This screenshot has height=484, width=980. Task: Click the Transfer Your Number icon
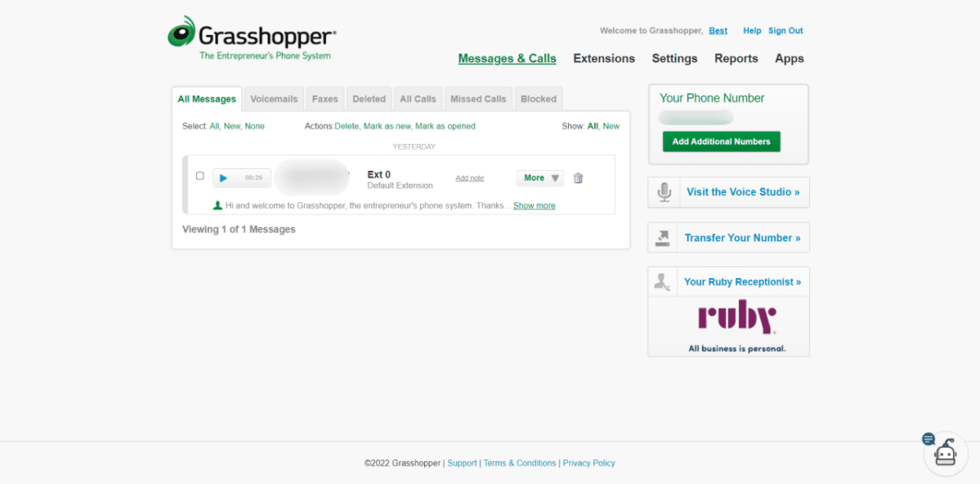(663, 237)
